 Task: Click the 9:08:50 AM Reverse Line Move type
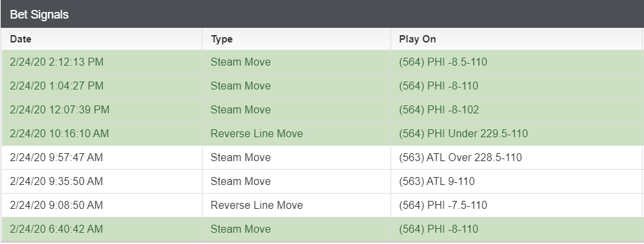click(x=257, y=206)
